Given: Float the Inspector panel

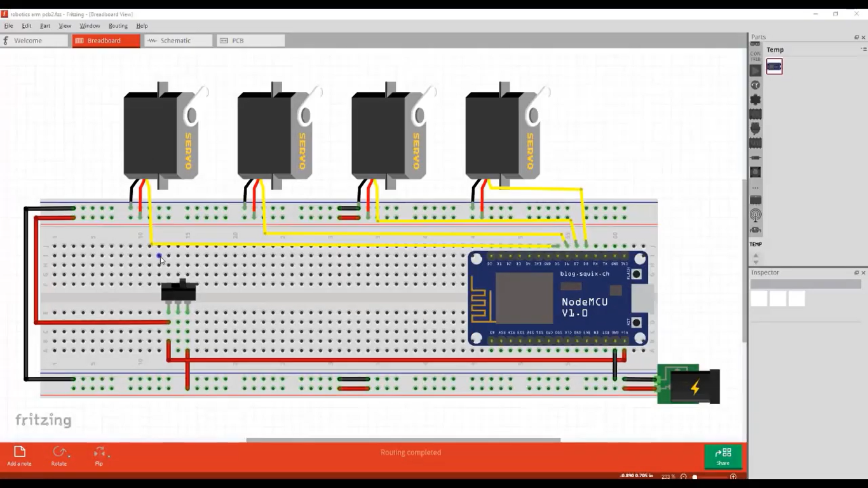Looking at the screenshot, I should 856,273.
